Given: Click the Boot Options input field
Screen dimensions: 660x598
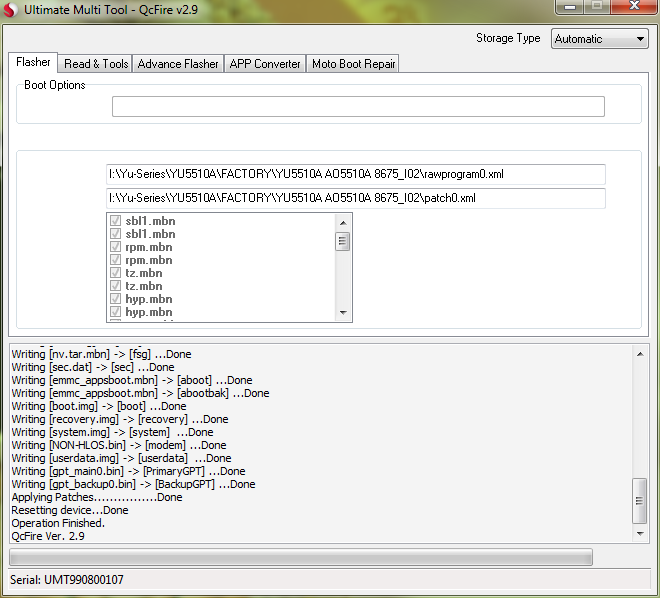Looking at the screenshot, I should [x=358, y=106].
